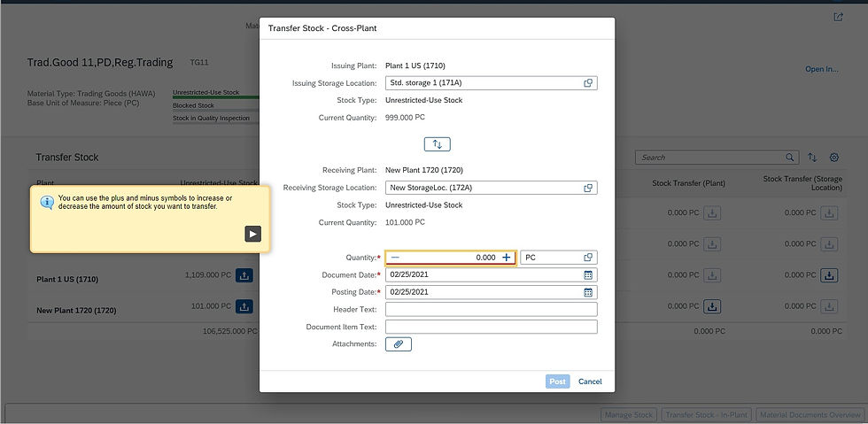
Task: Open table settings gear icon
Action: pyautogui.click(x=833, y=158)
